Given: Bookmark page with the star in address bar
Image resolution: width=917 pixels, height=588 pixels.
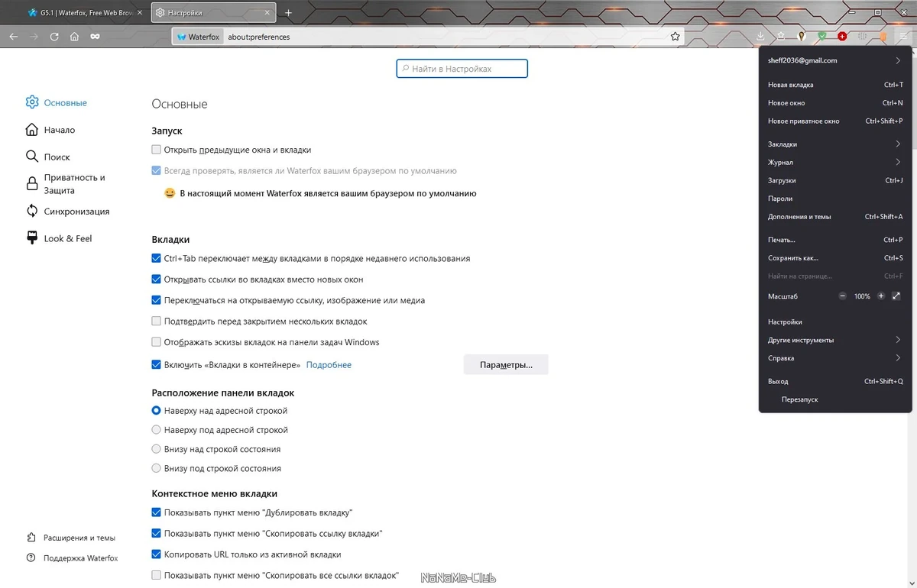Looking at the screenshot, I should coord(675,36).
